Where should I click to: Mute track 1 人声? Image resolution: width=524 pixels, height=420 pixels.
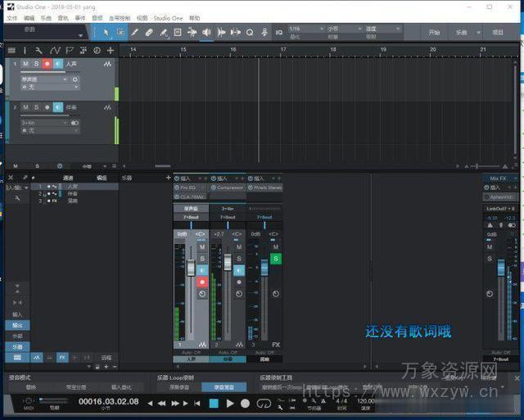click(x=25, y=64)
